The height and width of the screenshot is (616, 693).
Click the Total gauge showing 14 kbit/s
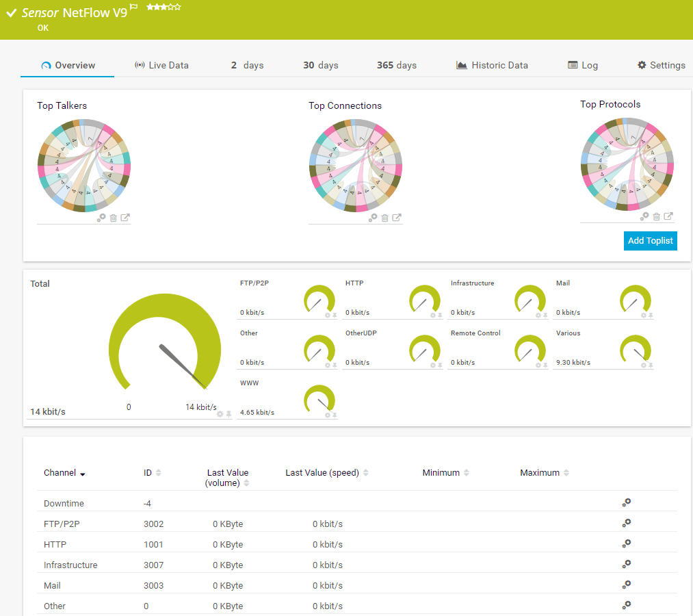click(x=164, y=346)
